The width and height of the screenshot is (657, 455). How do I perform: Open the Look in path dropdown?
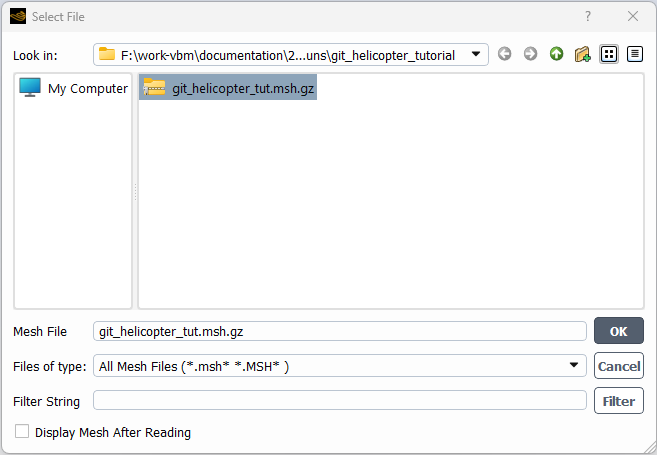(476, 54)
